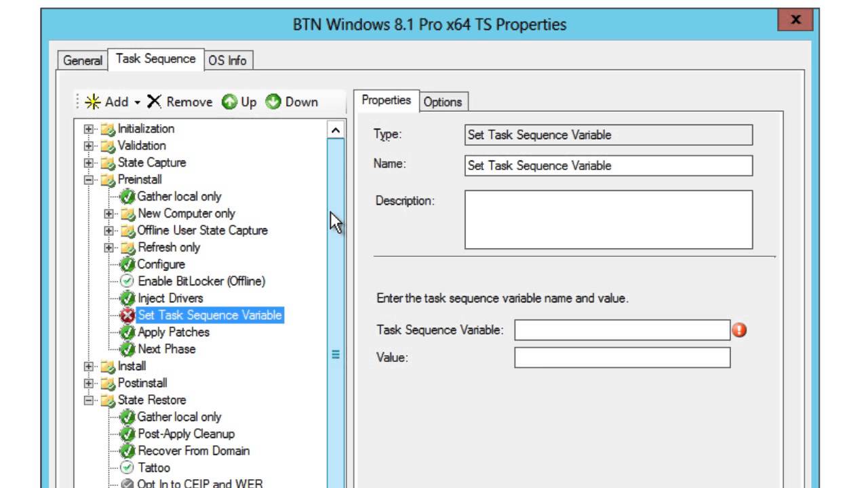
Task: Click the Apply Patches checkmark icon
Action: pos(127,332)
